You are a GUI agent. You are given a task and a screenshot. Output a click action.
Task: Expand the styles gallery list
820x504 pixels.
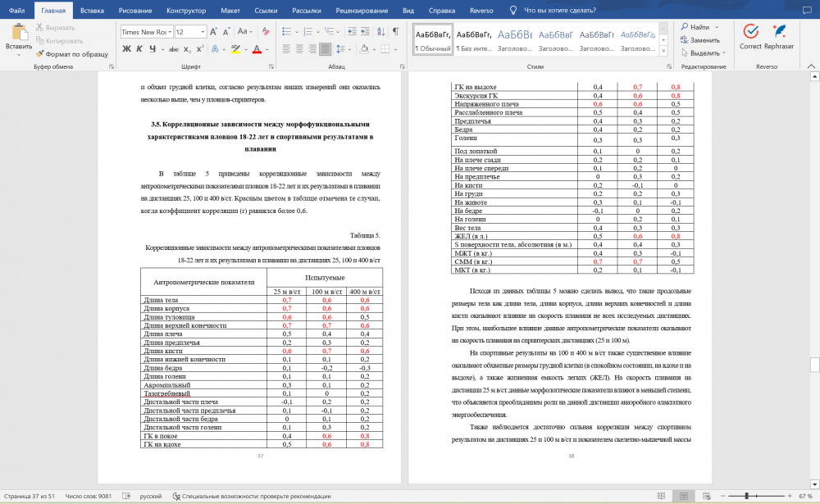(x=662, y=49)
